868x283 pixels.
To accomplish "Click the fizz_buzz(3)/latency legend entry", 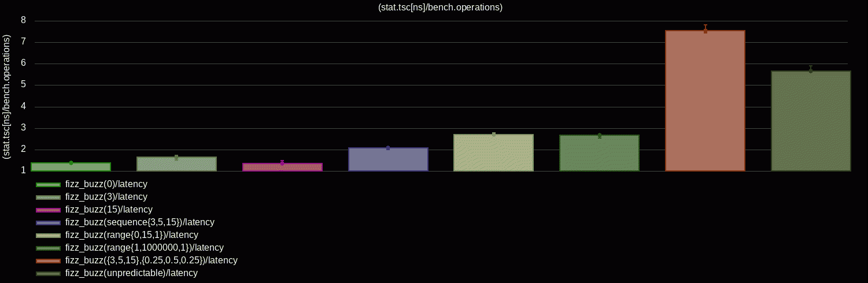I will (x=91, y=197).
